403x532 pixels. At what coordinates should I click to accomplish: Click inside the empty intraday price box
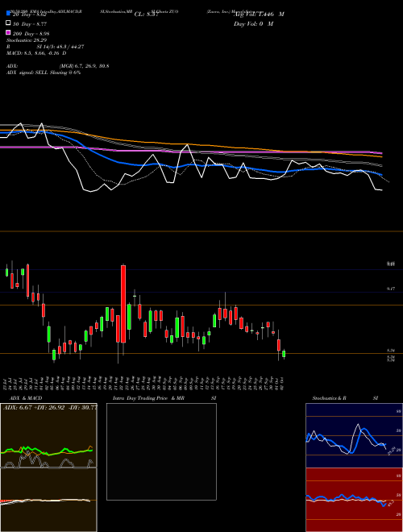[161, 451]
